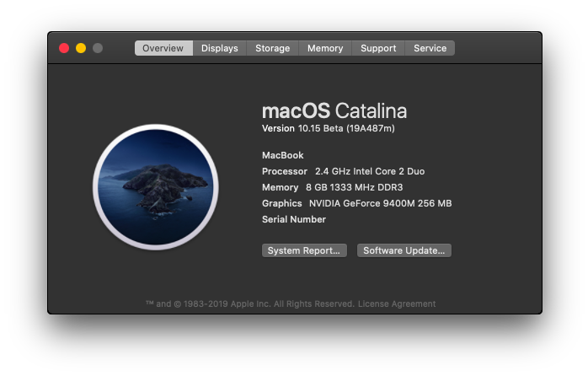
Task: Switch to the Overview tab
Action: click(x=163, y=48)
